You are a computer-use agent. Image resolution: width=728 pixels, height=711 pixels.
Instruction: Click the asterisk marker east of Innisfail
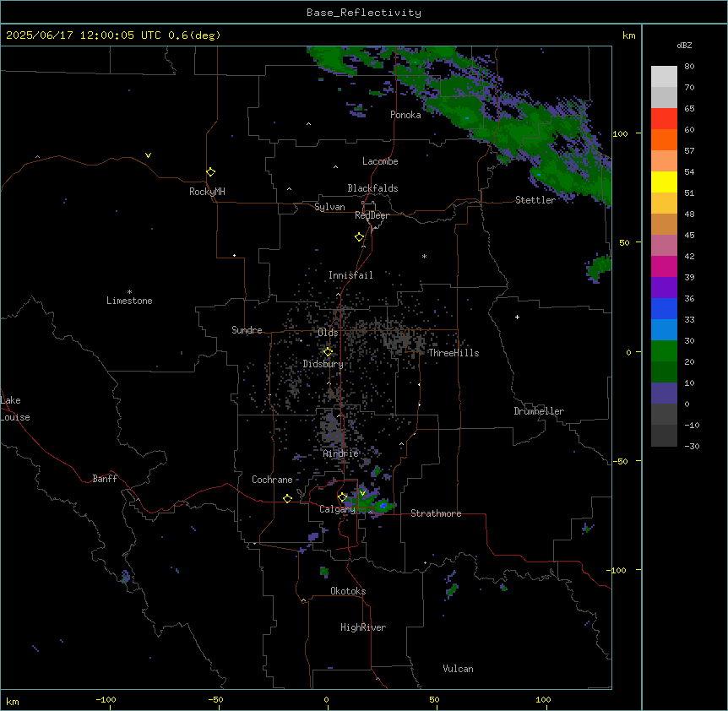click(424, 256)
